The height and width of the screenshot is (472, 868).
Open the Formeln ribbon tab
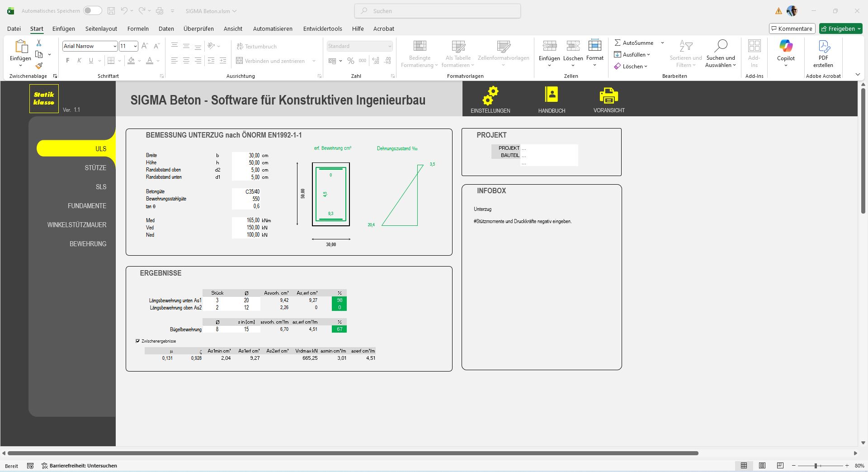coord(138,29)
